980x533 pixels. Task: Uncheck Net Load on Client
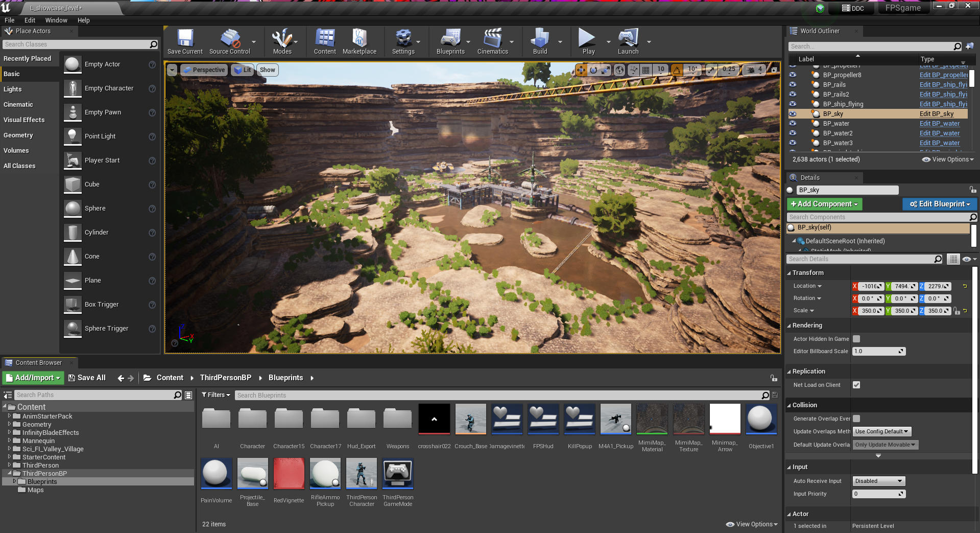pyautogui.click(x=856, y=385)
